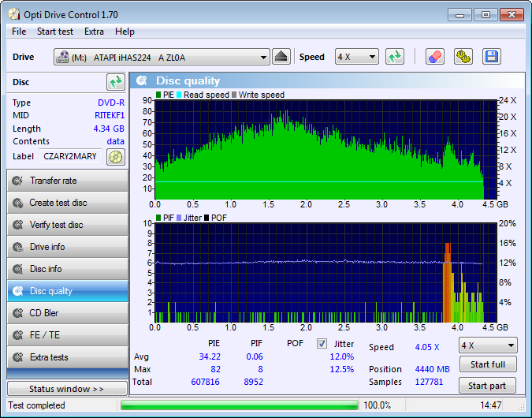Toggle the Jitter checkbox

tap(322, 344)
